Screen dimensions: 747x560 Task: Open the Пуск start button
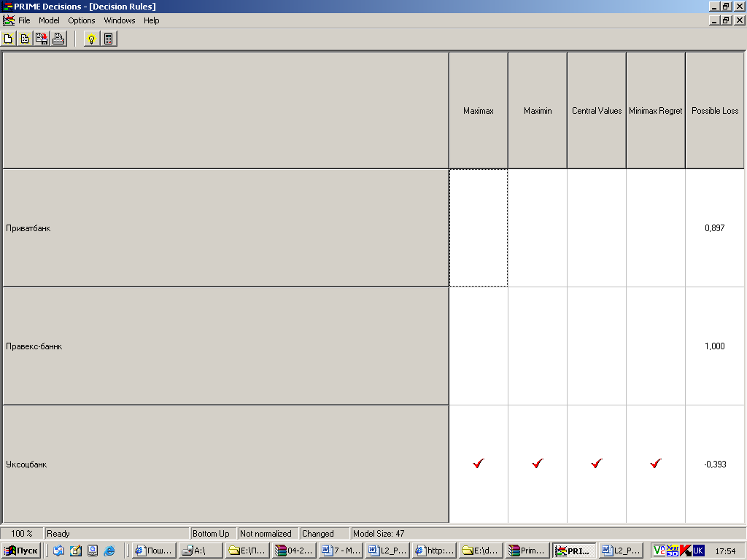pyautogui.click(x=21, y=551)
